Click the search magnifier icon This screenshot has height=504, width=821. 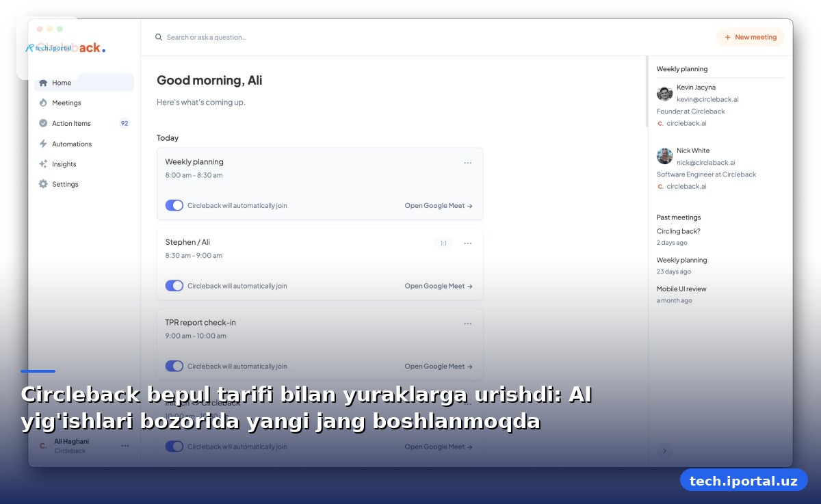159,37
